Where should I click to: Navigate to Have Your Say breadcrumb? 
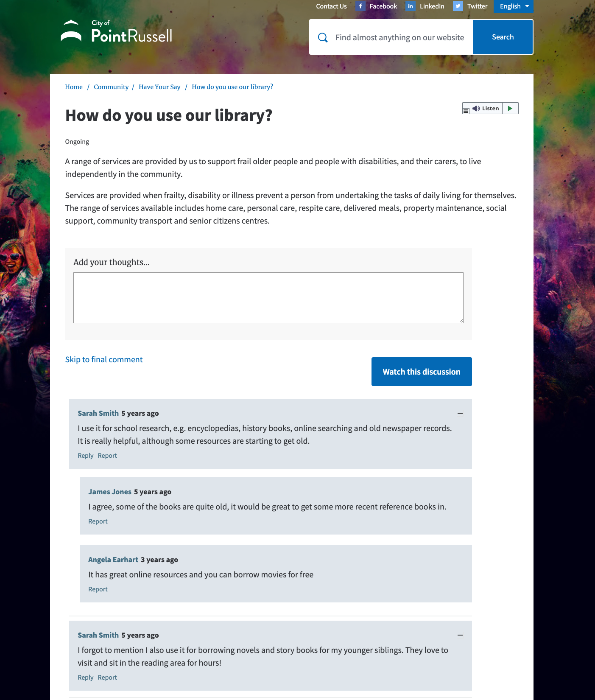159,87
